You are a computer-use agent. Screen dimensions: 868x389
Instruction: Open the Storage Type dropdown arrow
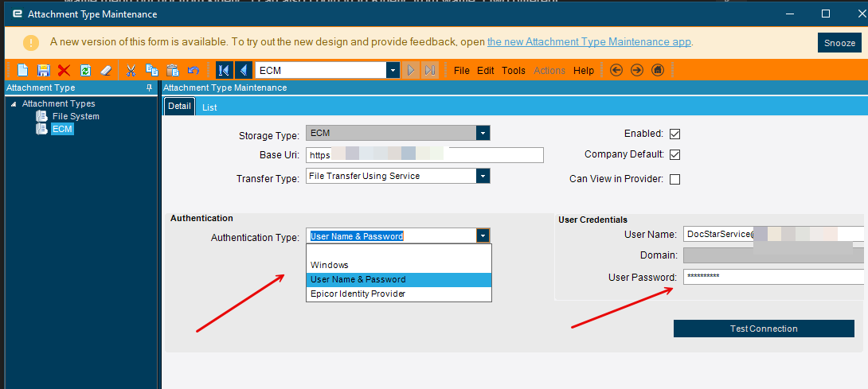[x=483, y=134]
